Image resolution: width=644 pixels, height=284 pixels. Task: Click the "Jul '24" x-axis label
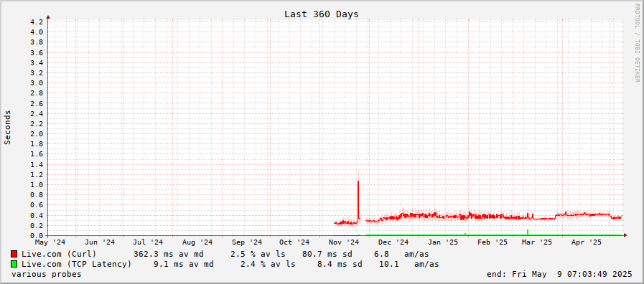point(148,242)
